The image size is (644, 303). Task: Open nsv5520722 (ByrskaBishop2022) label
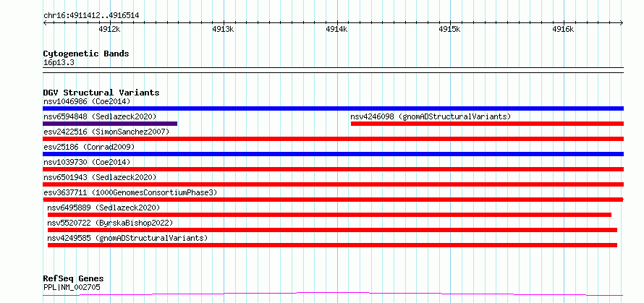coord(110,223)
